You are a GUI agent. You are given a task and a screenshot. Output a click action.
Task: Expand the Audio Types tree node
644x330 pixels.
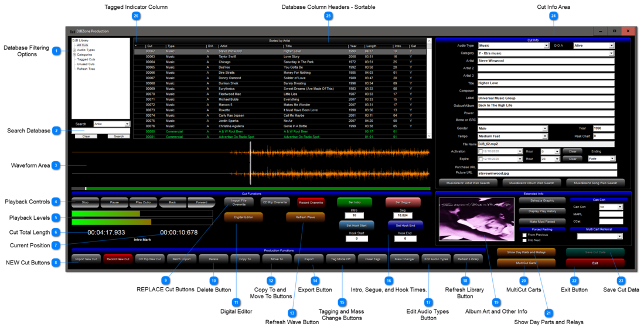(74, 50)
